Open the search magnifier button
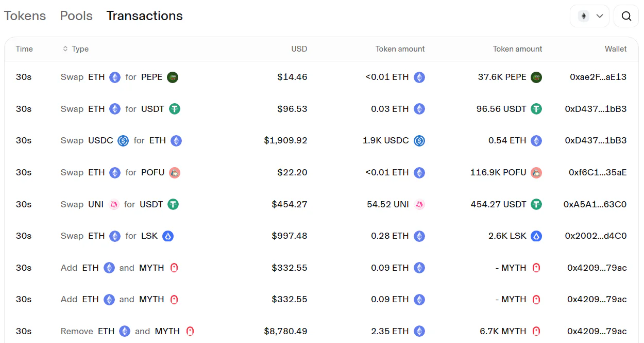 tap(626, 16)
